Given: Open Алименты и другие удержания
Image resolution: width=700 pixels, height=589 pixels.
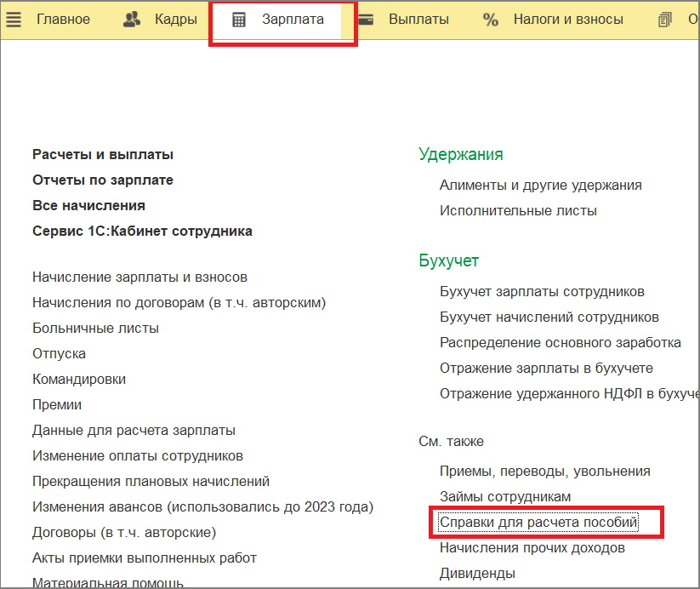Looking at the screenshot, I should [540, 185].
